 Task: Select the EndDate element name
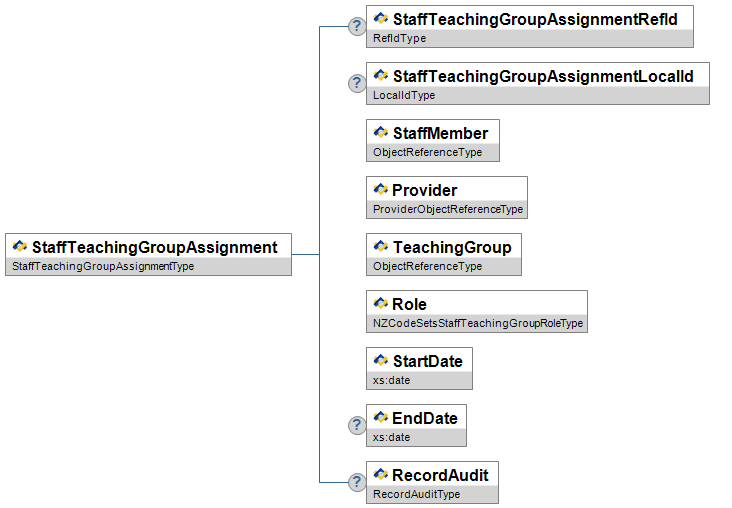tap(425, 418)
